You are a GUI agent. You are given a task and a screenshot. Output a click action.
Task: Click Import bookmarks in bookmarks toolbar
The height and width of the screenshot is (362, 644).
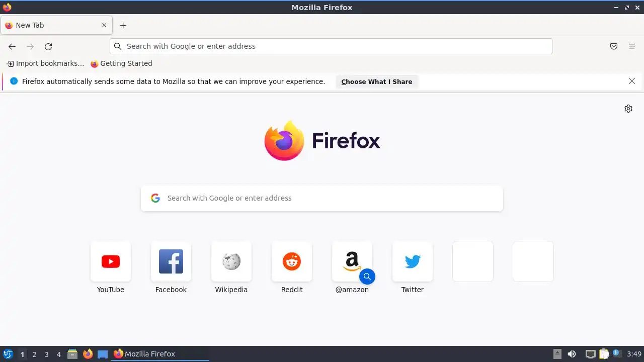pos(45,63)
